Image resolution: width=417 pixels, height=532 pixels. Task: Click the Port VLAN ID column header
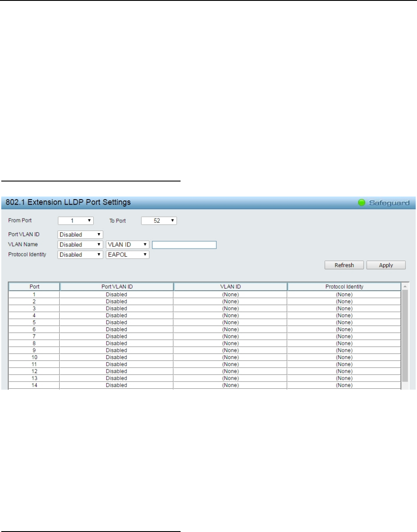point(117,286)
